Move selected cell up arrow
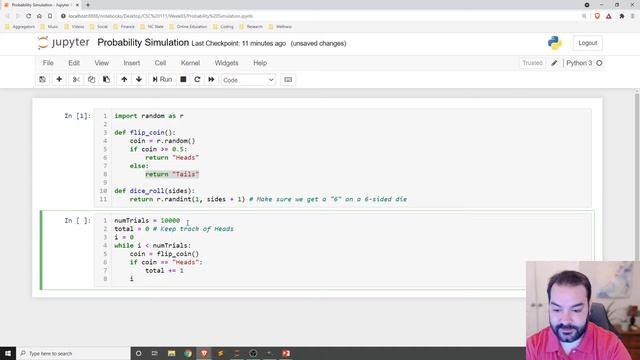Viewport: 640px width, 360px height. click(x=124, y=80)
